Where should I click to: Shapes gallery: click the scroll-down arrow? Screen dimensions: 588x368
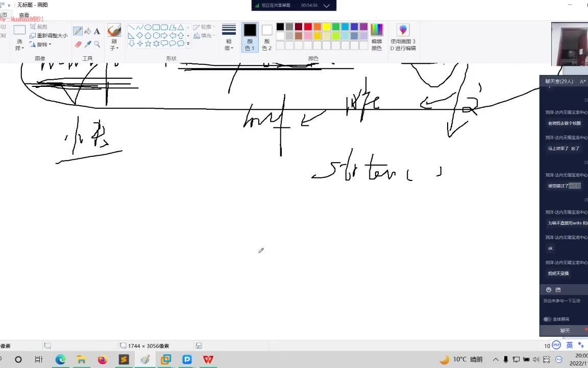[x=188, y=36]
